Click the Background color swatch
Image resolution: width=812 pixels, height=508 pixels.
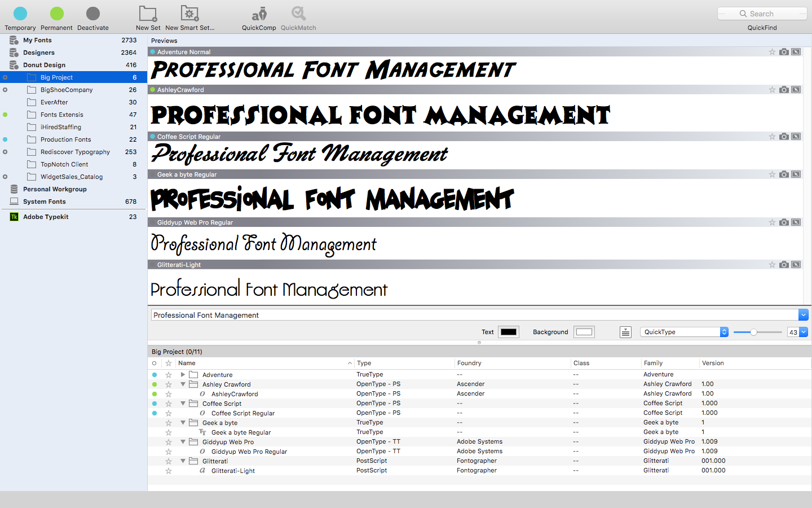pos(584,332)
